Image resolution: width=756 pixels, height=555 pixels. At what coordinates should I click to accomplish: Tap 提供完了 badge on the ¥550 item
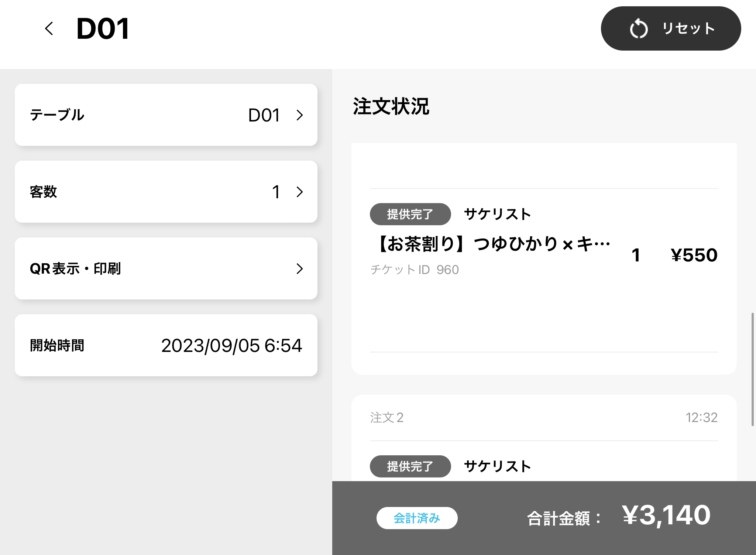(x=410, y=214)
